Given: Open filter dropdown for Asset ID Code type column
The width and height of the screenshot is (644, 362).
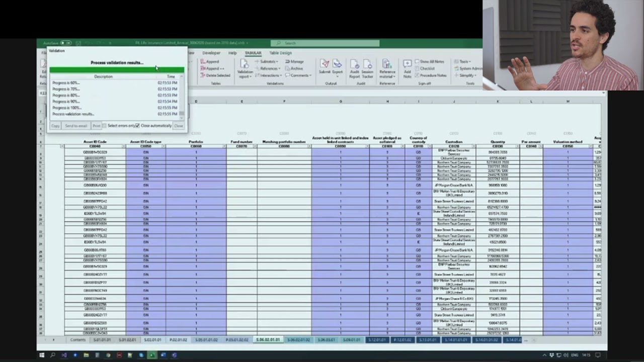Looking at the screenshot, I should pyautogui.click(x=164, y=146).
